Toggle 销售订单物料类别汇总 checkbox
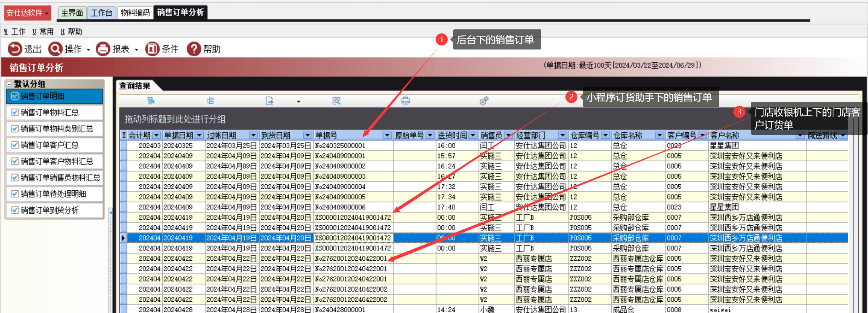Viewport: 868px width, 313px height. [x=15, y=129]
